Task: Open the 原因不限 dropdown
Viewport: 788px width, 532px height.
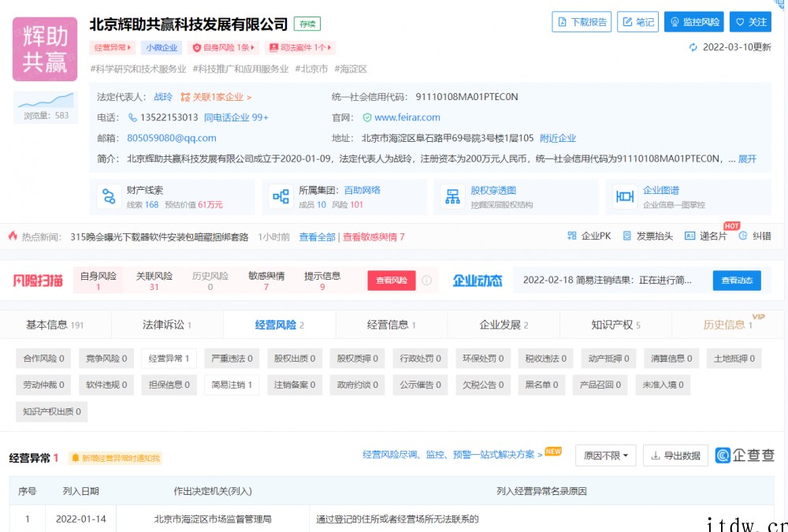Action: pyautogui.click(x=605, y=456)
